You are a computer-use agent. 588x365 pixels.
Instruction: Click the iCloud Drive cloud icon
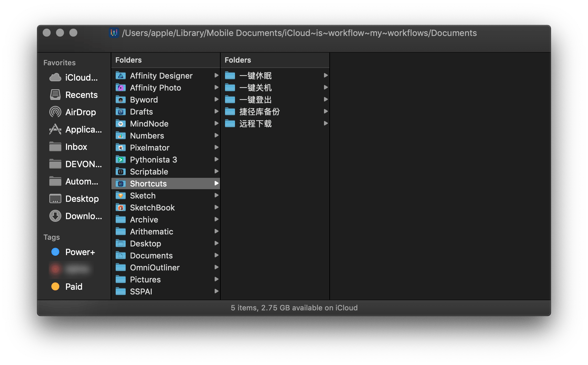pos(55,78)
